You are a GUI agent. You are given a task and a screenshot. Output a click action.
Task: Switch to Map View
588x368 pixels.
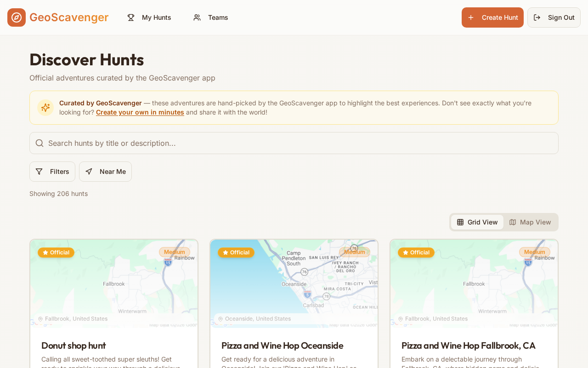[530, 222]
